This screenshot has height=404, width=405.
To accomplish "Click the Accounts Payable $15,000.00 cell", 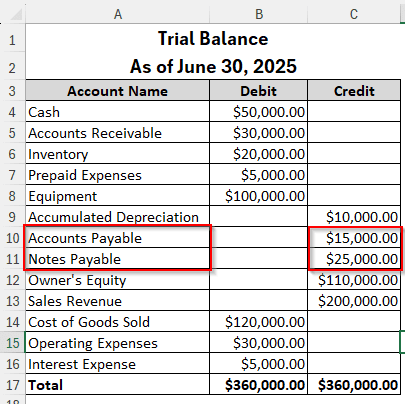I will (354, 238).
